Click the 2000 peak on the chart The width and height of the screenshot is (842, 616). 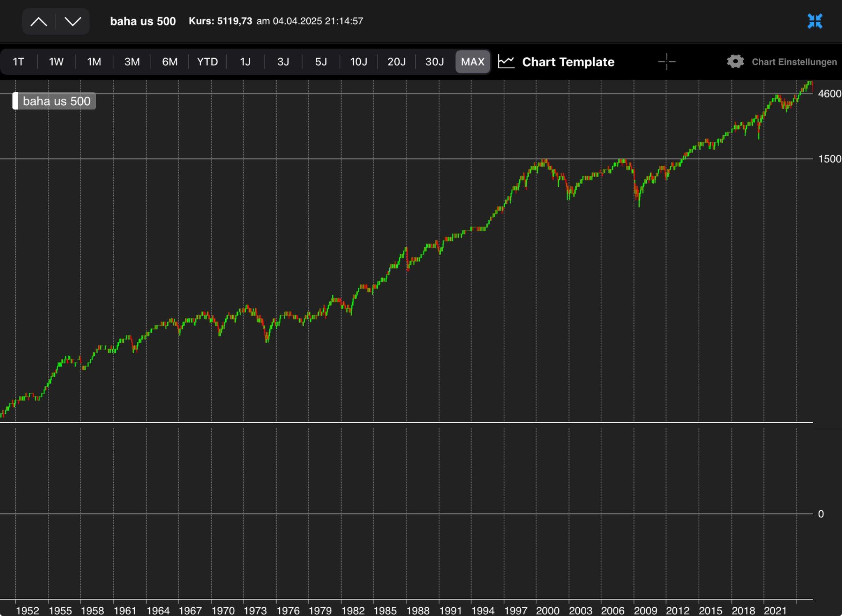[x=544, y=160]
